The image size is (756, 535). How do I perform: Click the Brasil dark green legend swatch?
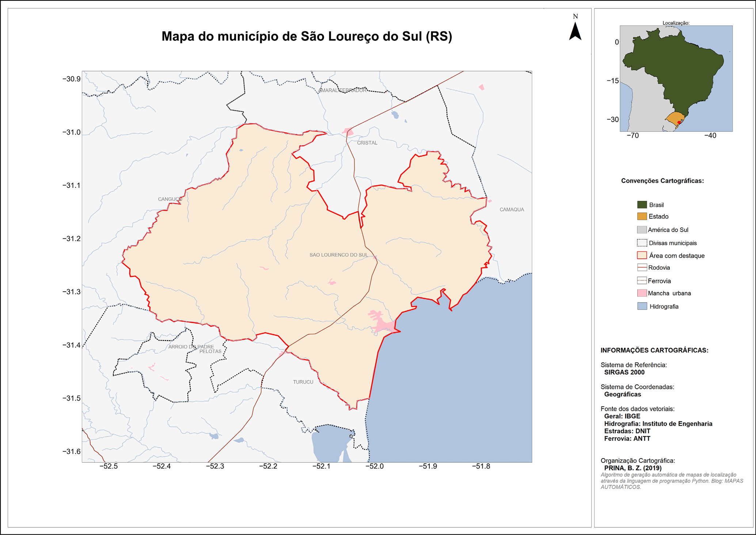(x=642, y=205)
